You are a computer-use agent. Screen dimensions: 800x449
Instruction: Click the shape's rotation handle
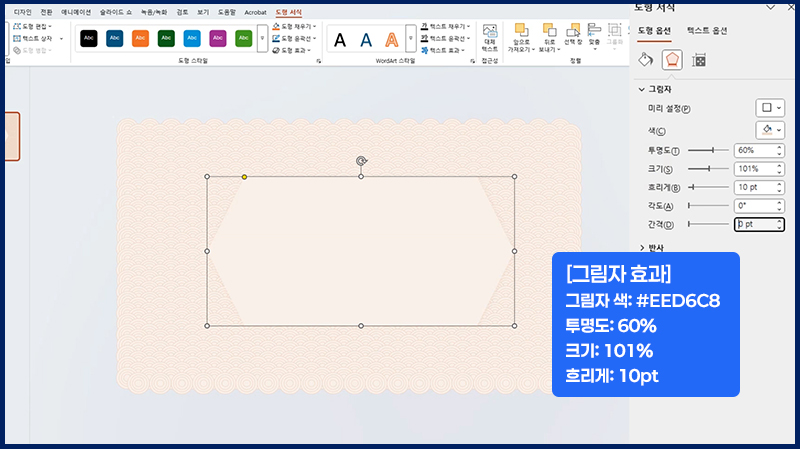click(361, 161)
